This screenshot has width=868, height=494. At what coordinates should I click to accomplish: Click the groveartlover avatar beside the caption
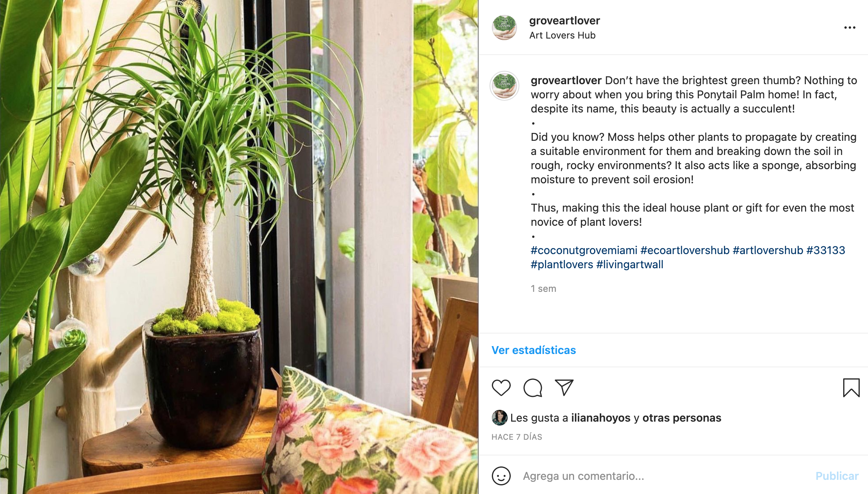point(504,86)
